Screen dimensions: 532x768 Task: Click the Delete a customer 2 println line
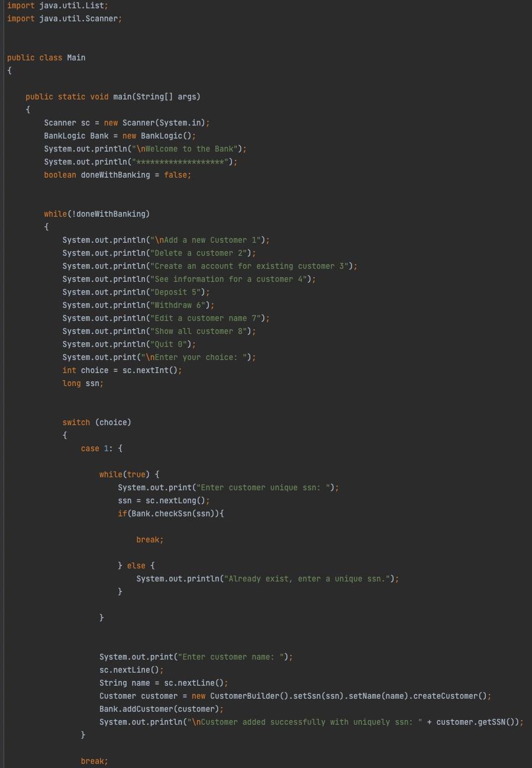(160, 253)
